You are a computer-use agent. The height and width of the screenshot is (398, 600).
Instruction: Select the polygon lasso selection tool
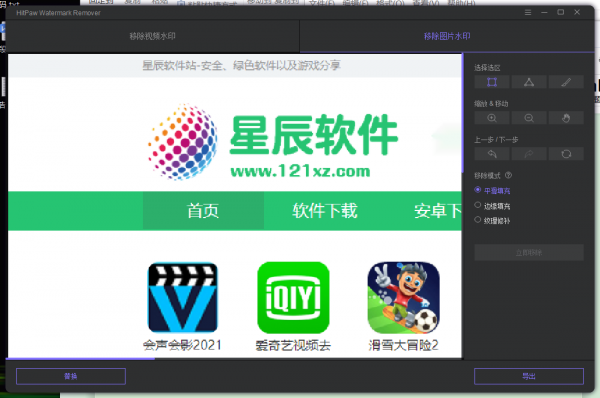point(529,82)
